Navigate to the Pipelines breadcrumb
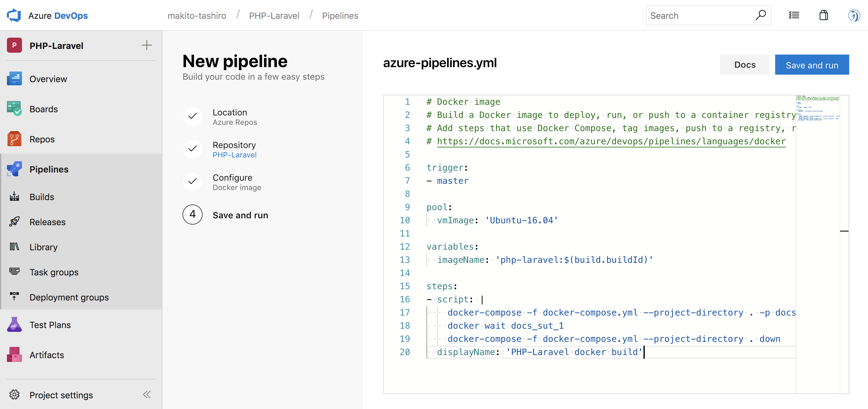This screenshot has height=409, width=868. click(x=340, y=15)
